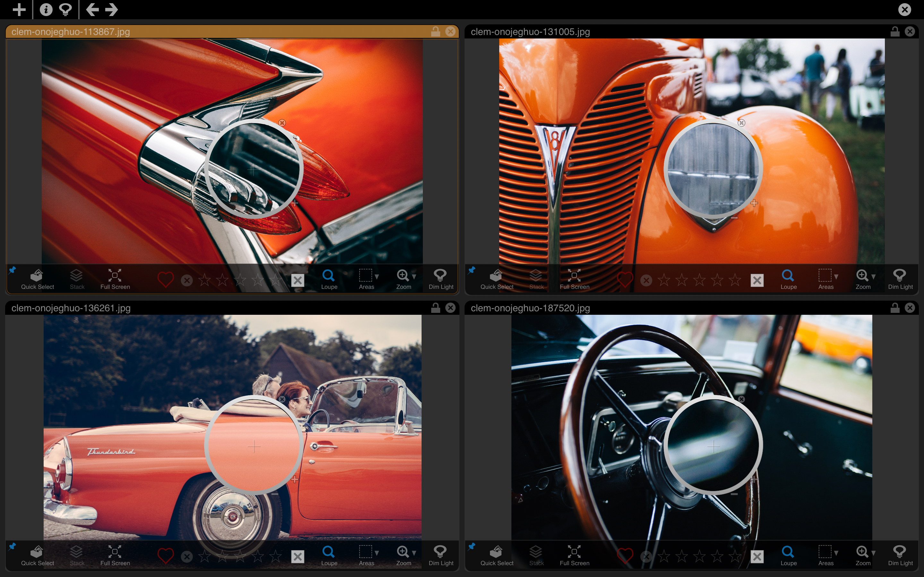Expand Zoom dropdown on clem-onojeghuo-131005.jpg

873,276
